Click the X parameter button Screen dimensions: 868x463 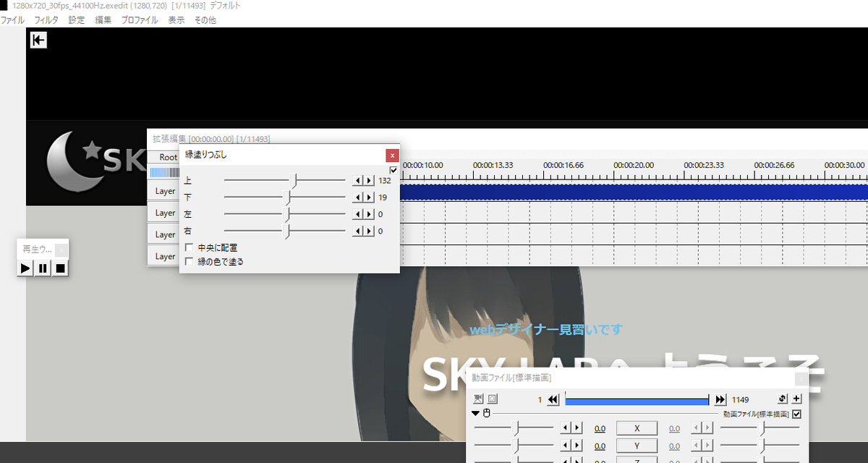pos(637,428)
